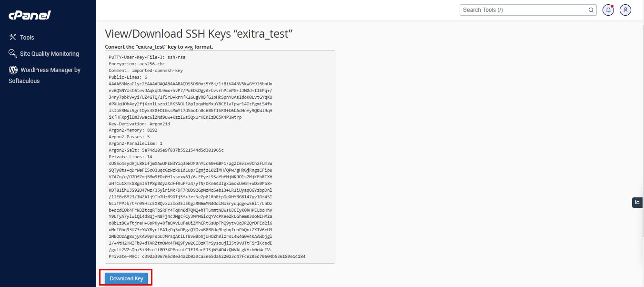Click the Key-Derivation Argon2id line
The height and width of the screenshot is (287, 644).
coord(139,123)
